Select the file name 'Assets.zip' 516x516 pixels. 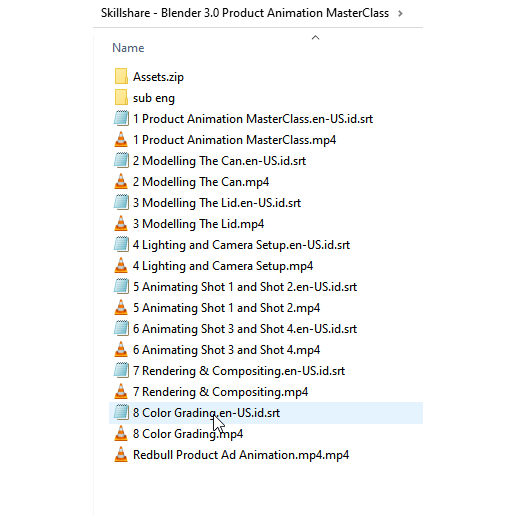[158, 77]
